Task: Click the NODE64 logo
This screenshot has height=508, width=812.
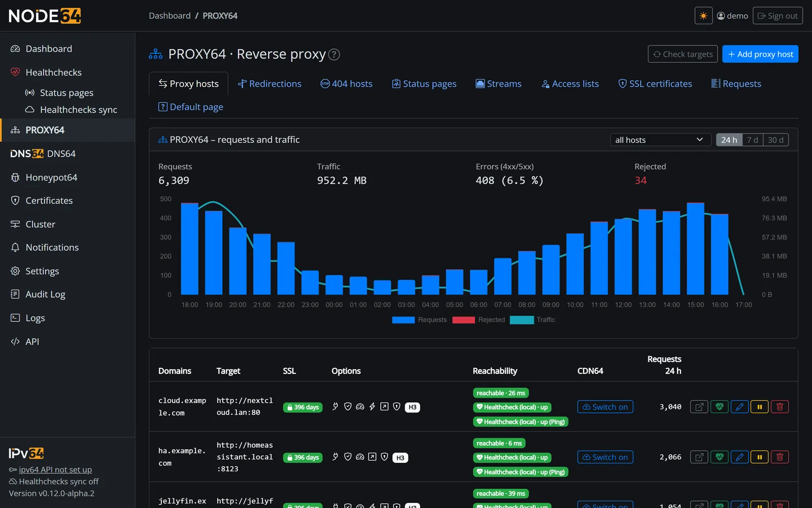Action: (45, 16)
